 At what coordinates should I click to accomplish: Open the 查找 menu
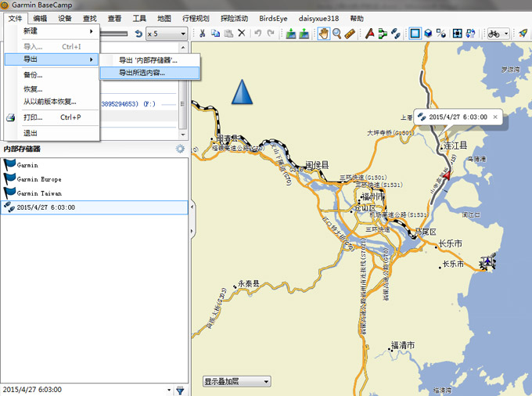[89, 18]
